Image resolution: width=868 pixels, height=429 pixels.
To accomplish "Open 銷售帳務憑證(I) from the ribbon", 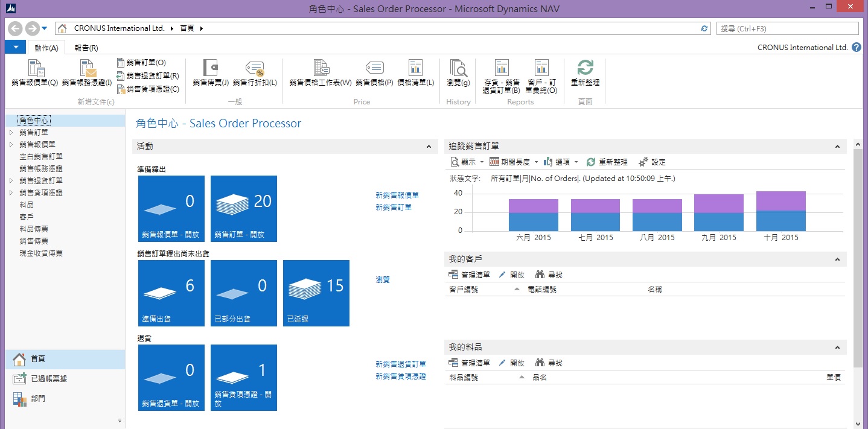I will click(x=87, y=69).
